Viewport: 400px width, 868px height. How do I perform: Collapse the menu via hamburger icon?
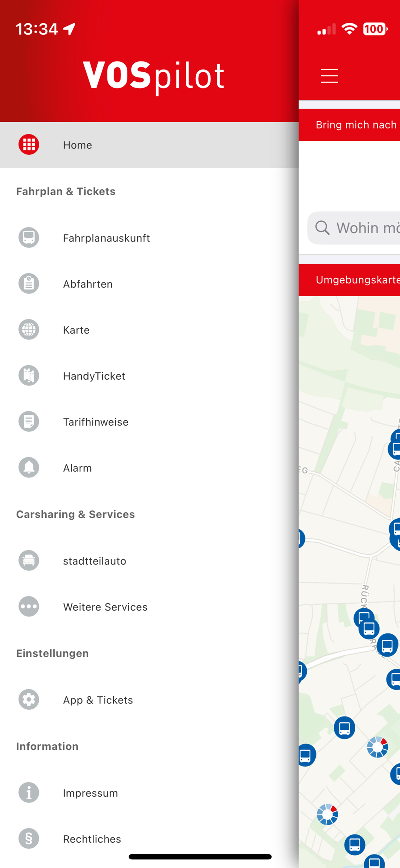click(329, 75)
